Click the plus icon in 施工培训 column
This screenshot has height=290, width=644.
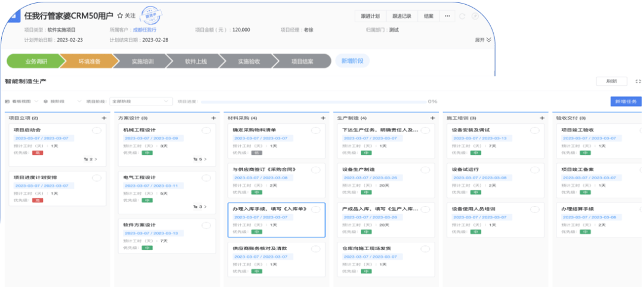[542, 118]
